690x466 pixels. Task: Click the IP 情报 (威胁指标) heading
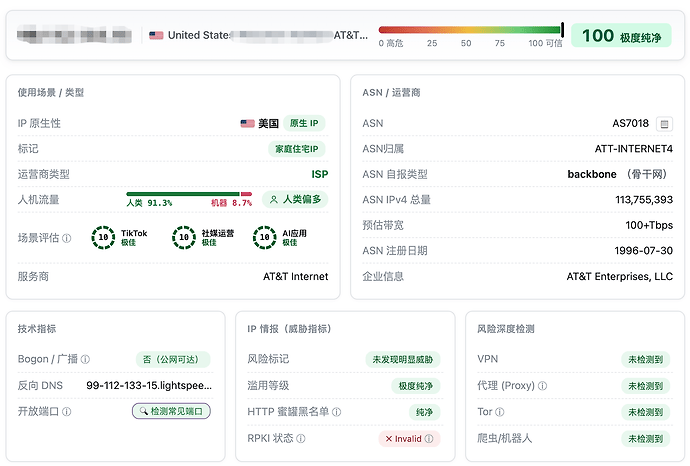point(289,329)
